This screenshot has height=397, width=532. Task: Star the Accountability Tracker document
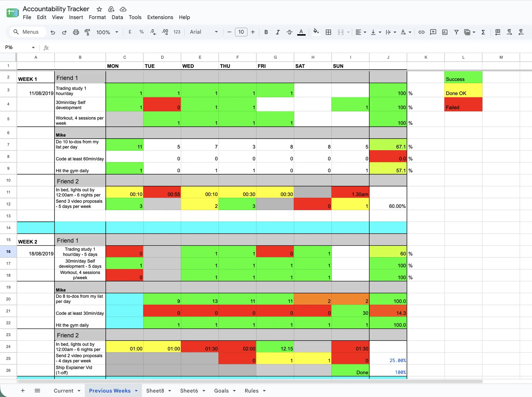tap(99, 9)
